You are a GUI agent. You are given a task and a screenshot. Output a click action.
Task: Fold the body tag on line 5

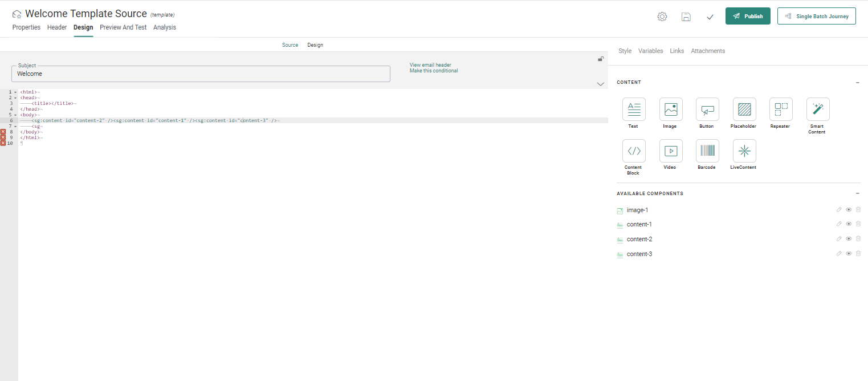tap(15, 115)
